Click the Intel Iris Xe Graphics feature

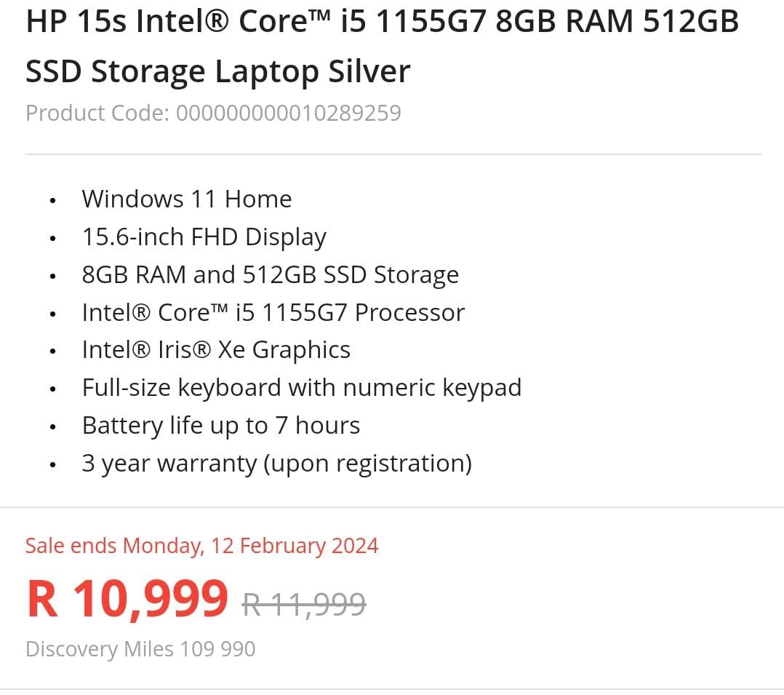tap(216, 350)
